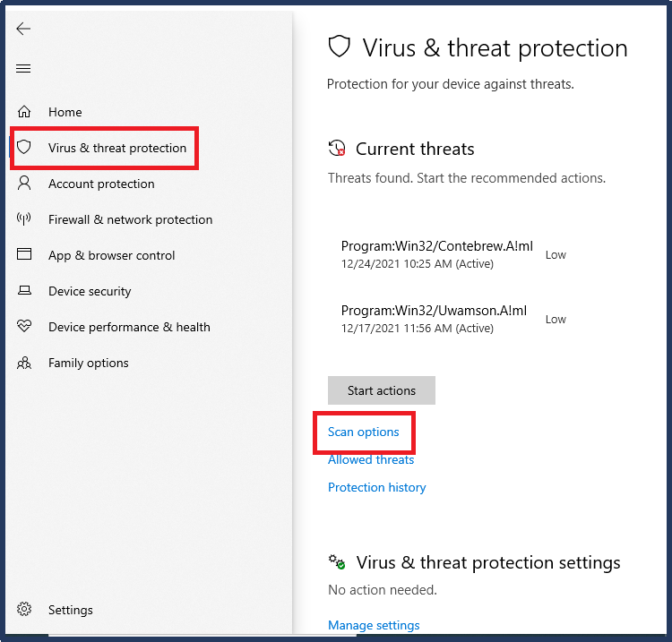
Task: Click the Start actions button
Action: point(382,390)
